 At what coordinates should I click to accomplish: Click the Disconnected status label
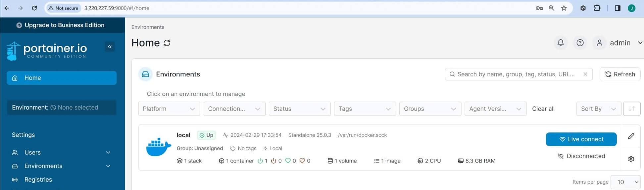[x=581, y=156]
